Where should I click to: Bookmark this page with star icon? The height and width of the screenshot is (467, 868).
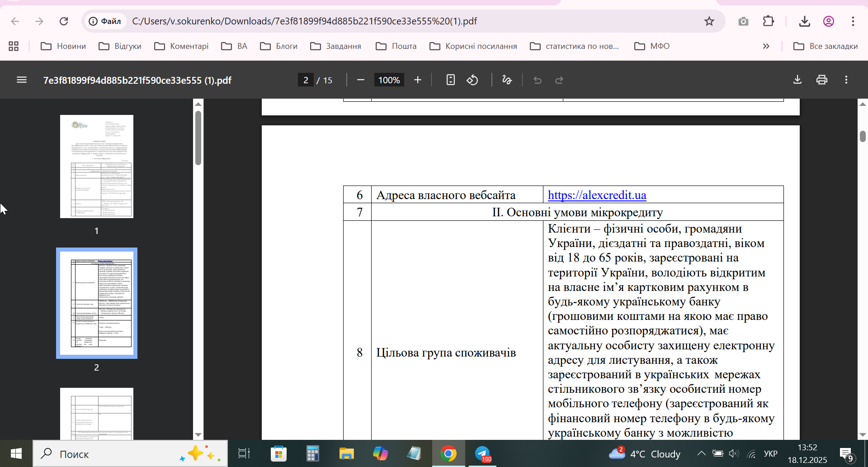(709, 21)
